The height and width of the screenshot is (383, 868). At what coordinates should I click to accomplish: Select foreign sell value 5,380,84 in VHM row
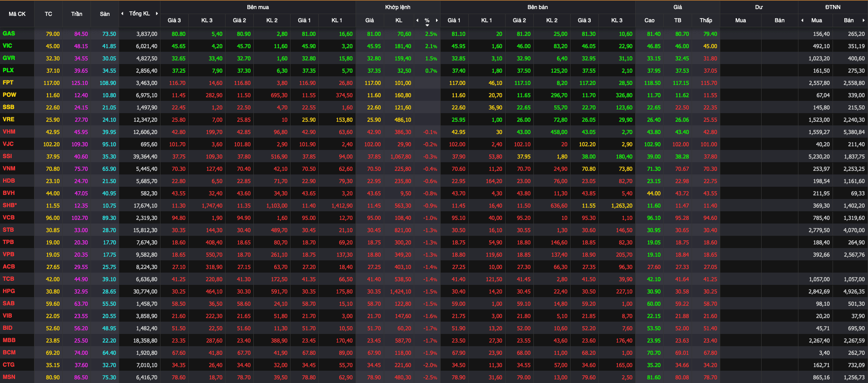click(854, 132)
